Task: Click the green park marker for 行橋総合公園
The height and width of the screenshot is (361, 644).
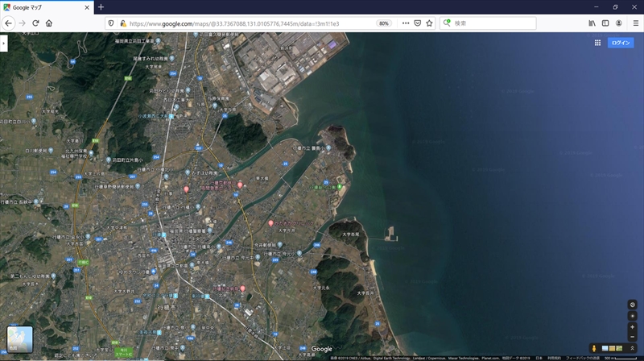Action: click(x=339, y=187)
